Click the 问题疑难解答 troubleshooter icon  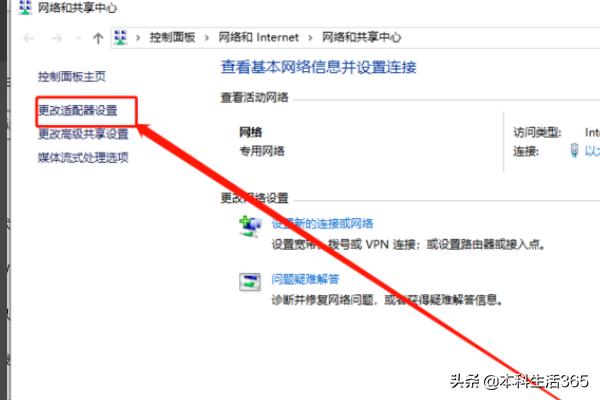point(250,282)
